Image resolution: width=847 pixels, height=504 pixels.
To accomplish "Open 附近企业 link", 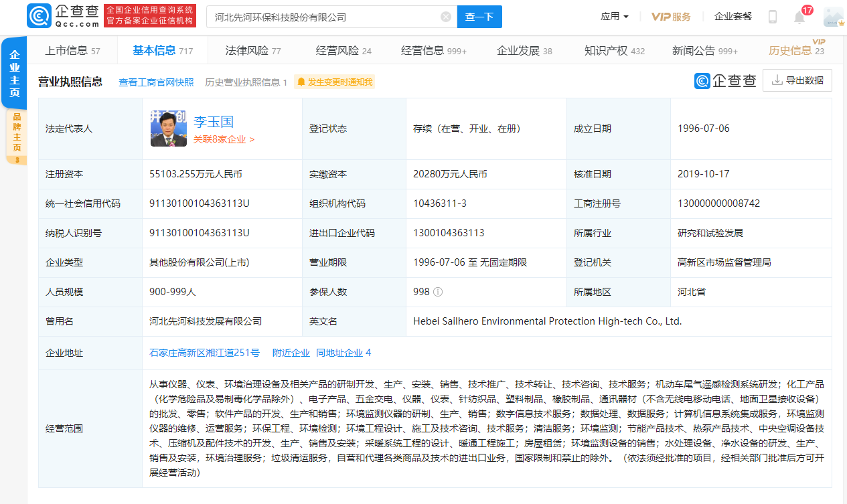I will click(x=291, y=353).
